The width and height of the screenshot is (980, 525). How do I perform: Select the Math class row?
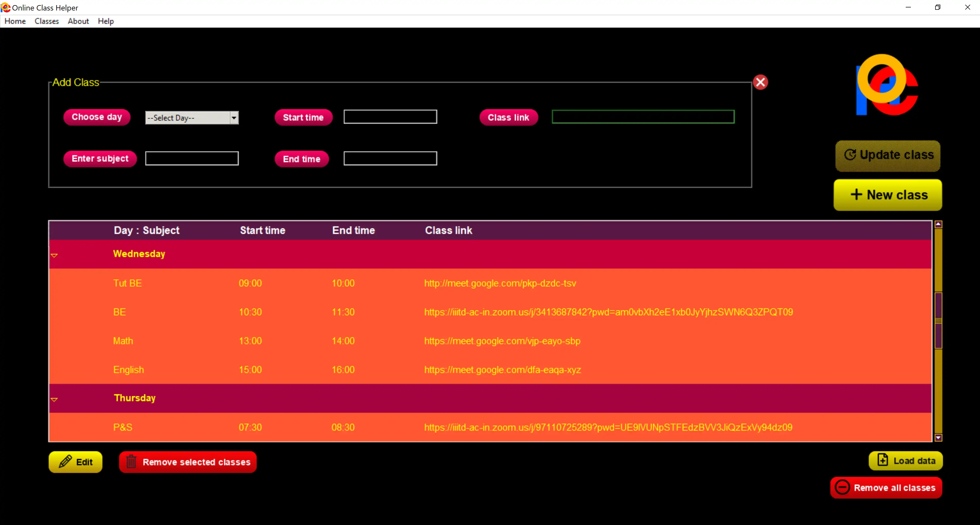tap(490, 341)
